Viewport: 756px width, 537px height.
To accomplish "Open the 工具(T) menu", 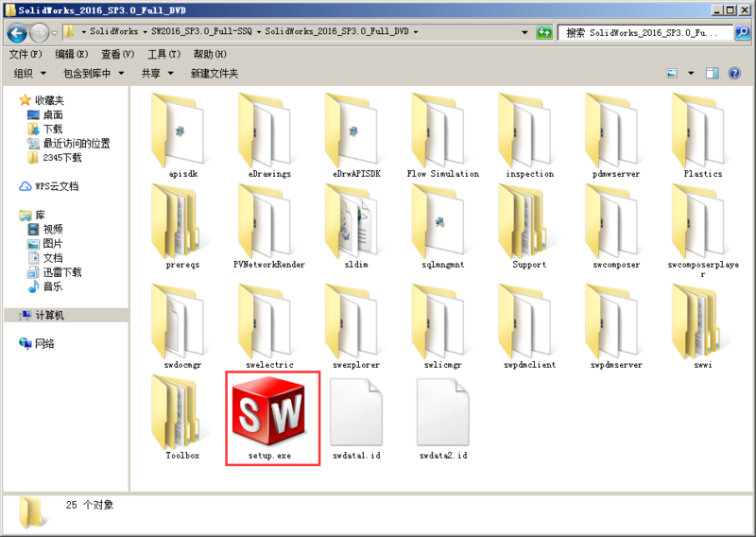I will [x=163, y=54].
